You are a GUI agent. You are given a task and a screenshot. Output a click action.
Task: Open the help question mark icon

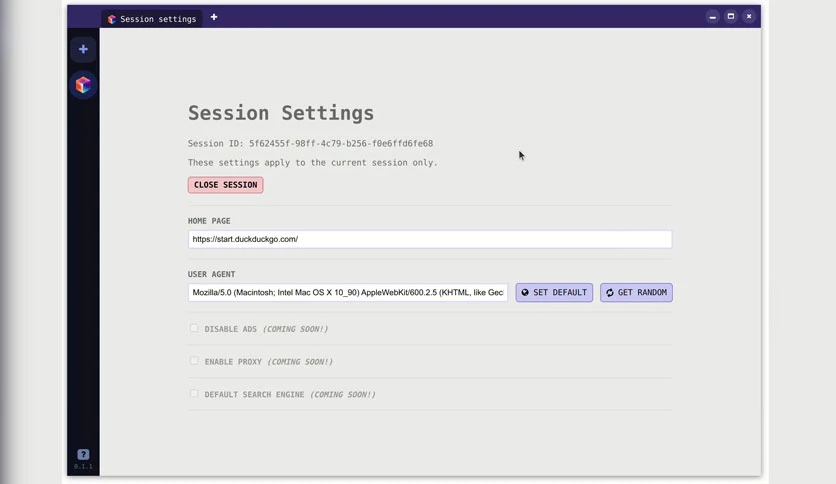coord(83,455)
